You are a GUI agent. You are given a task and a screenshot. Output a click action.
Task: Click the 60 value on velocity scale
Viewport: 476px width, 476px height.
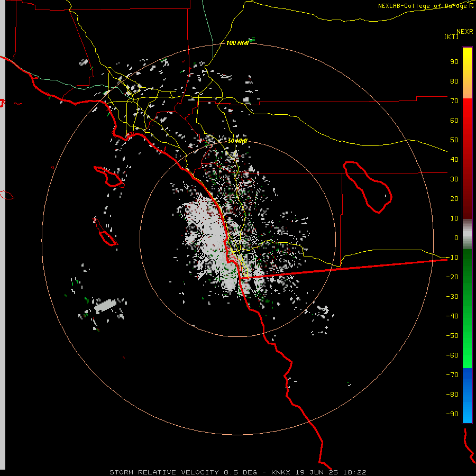tap(454, 120)
